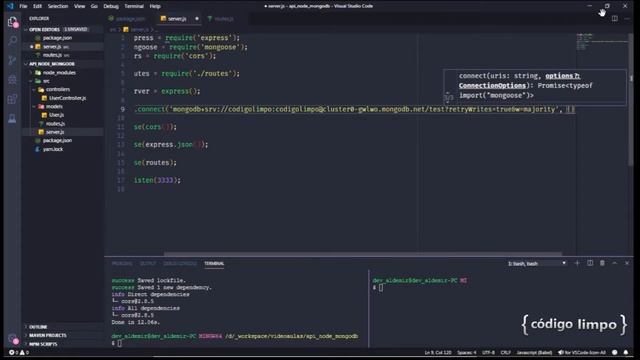This screenshot has width=640, height=360.
Task: Open the Manage gear icon at bottom left
Action: (x=13, y=338)
